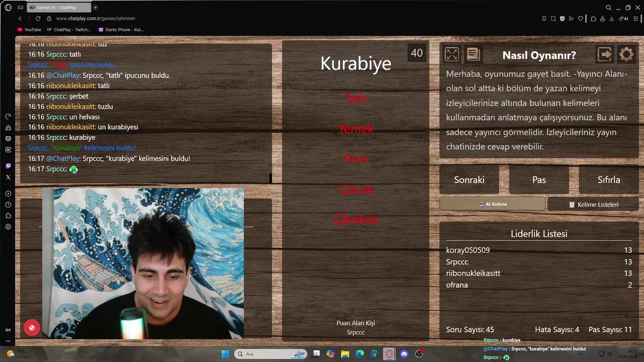Image resolution: width=644 pixels, height=362 pixels.
Task: Open the Gartic Phone bookmark
Action: [x=121, y=30]
